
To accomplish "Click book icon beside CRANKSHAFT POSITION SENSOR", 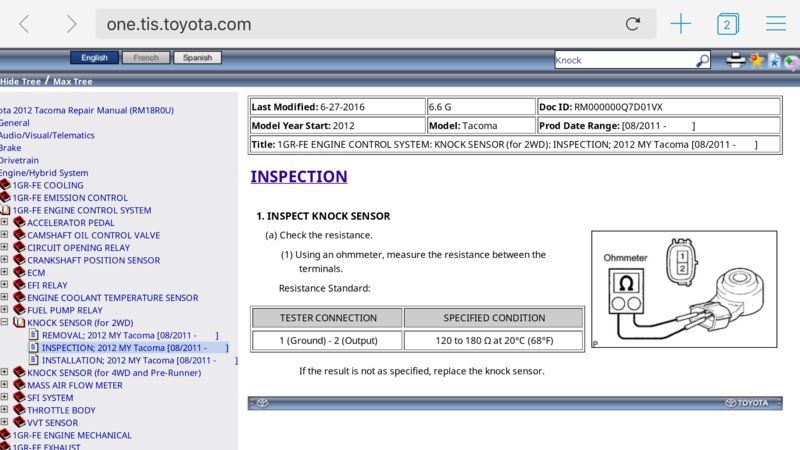I will [19, 260].
